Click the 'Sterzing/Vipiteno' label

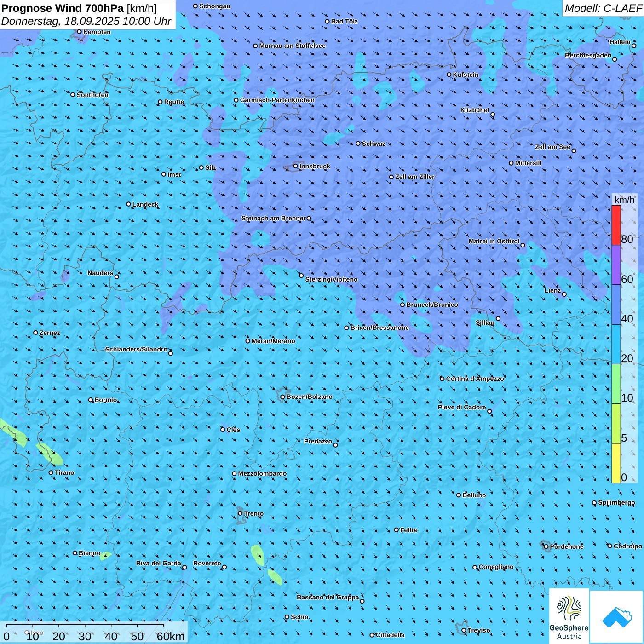331,279
